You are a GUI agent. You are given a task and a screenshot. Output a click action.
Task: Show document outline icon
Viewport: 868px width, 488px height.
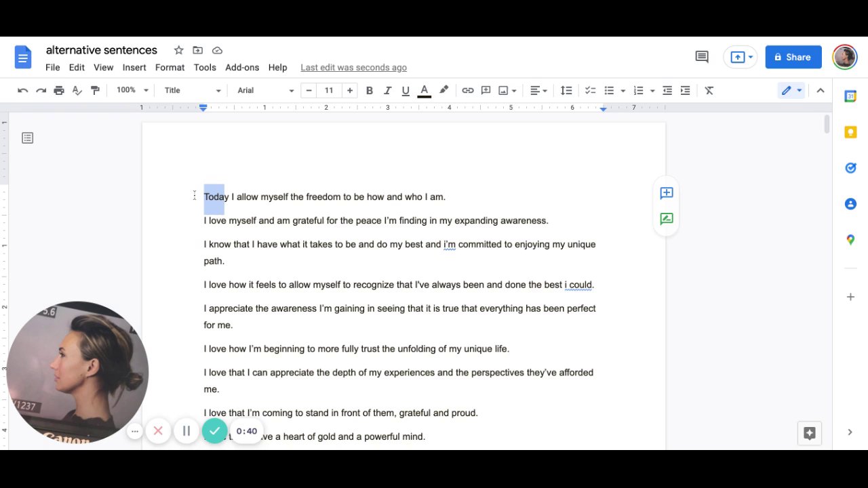coord(27,138)
